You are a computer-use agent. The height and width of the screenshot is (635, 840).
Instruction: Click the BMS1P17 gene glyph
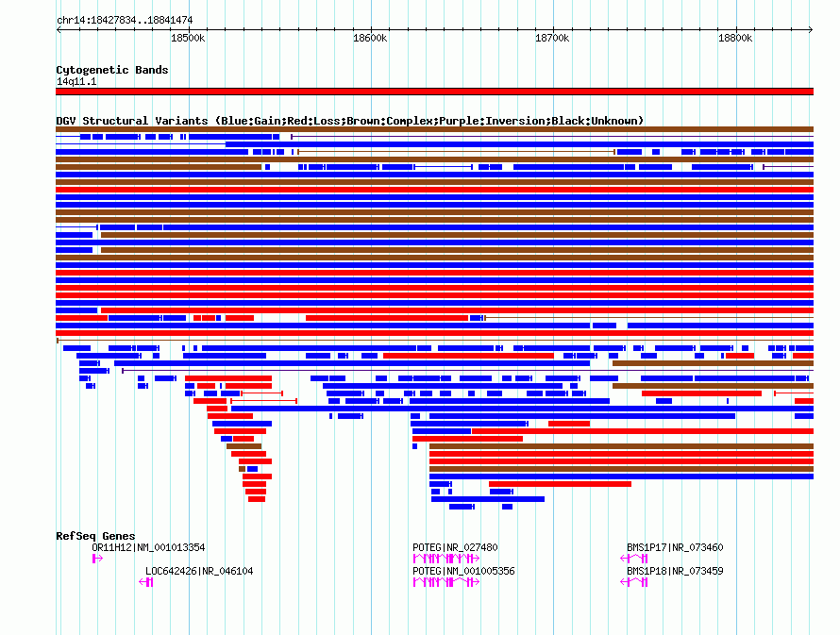pyautogui.click(x=633, y=559)
